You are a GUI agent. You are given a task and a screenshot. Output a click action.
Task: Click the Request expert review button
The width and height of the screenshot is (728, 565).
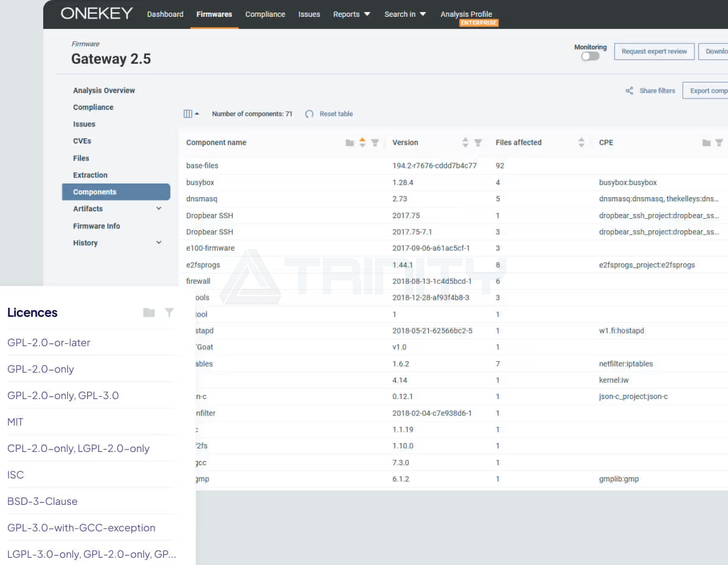[x=654, y=52]
